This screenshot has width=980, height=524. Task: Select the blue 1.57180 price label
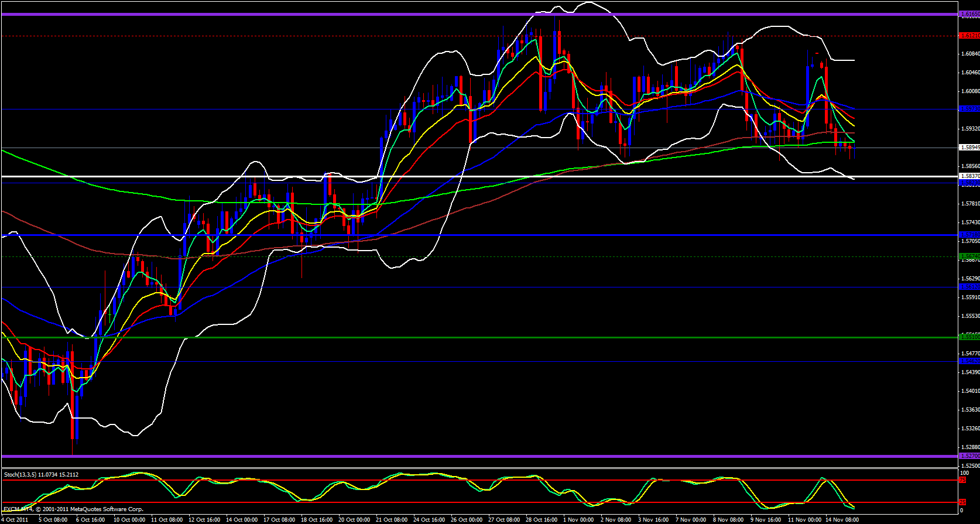969,235
